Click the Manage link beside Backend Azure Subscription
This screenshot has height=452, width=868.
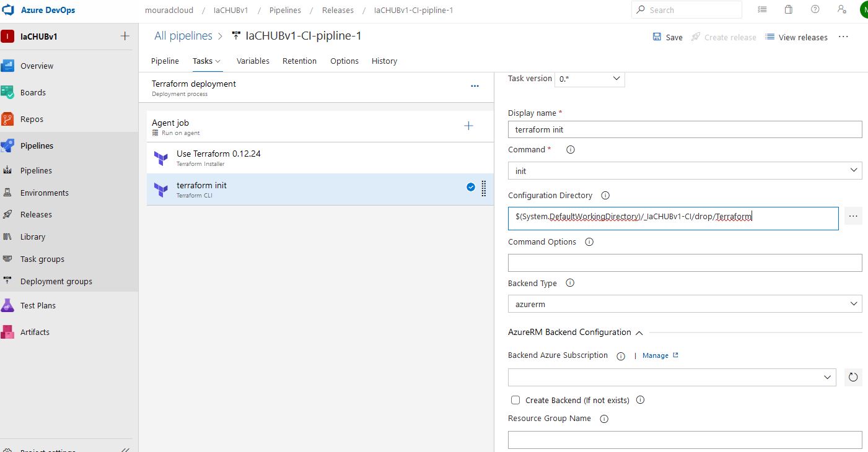[x=656, y=355]
